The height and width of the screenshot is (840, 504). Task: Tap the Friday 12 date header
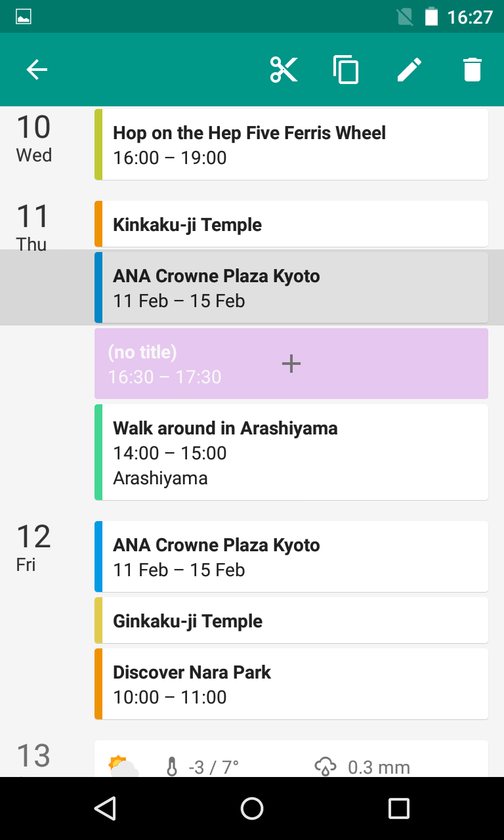point(33,546)
